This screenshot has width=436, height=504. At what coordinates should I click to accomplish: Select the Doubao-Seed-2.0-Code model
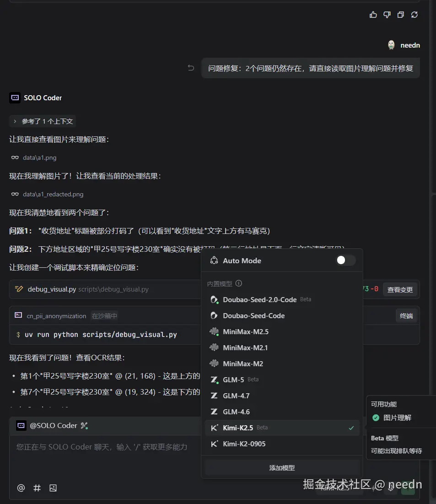pyautogui.click(x=282, y=299)
